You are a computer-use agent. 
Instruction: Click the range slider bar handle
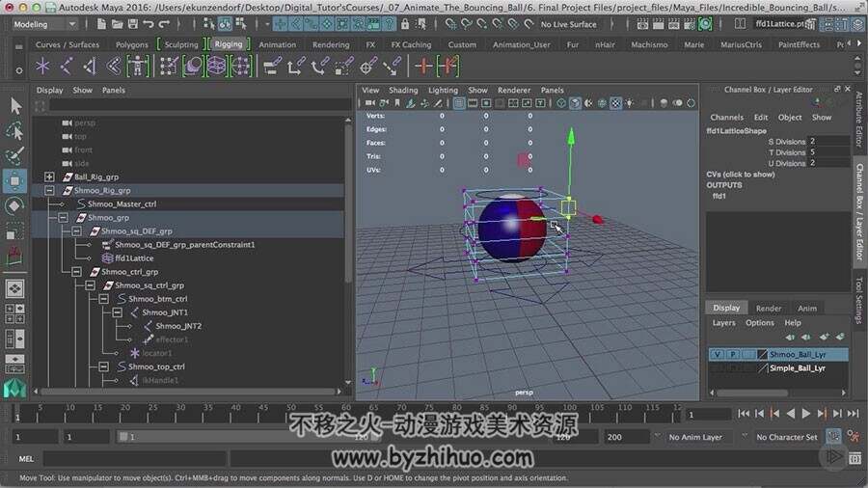click(x=123, y=437)
